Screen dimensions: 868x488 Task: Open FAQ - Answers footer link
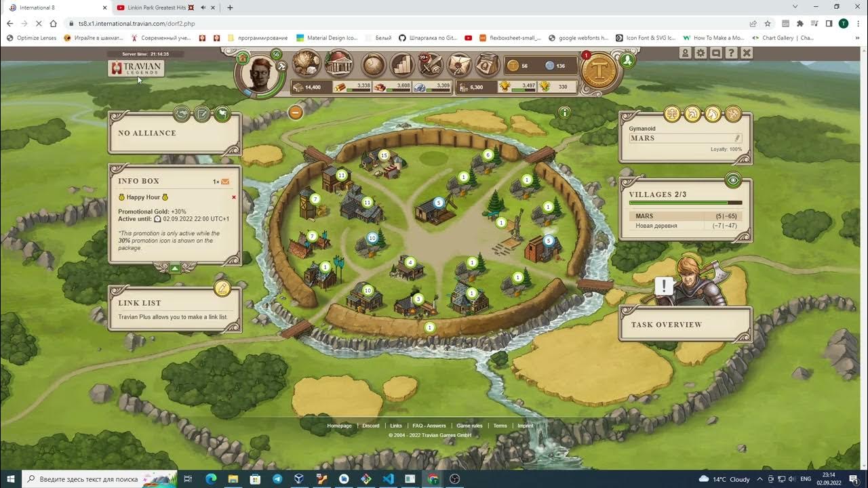429,426
